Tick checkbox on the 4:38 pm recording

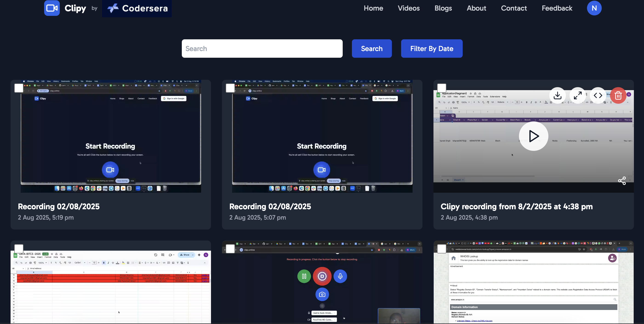tap(442, 88)
